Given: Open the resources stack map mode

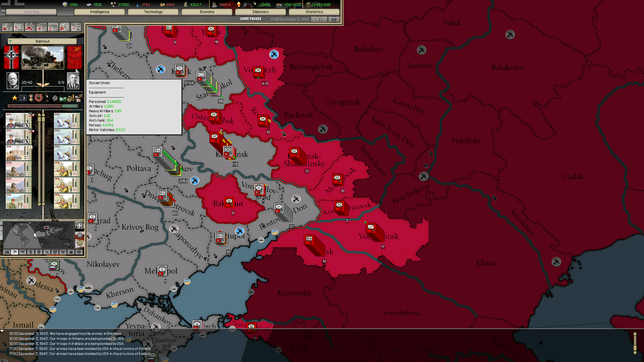Looking at the screenshot, I should (39, 252).
